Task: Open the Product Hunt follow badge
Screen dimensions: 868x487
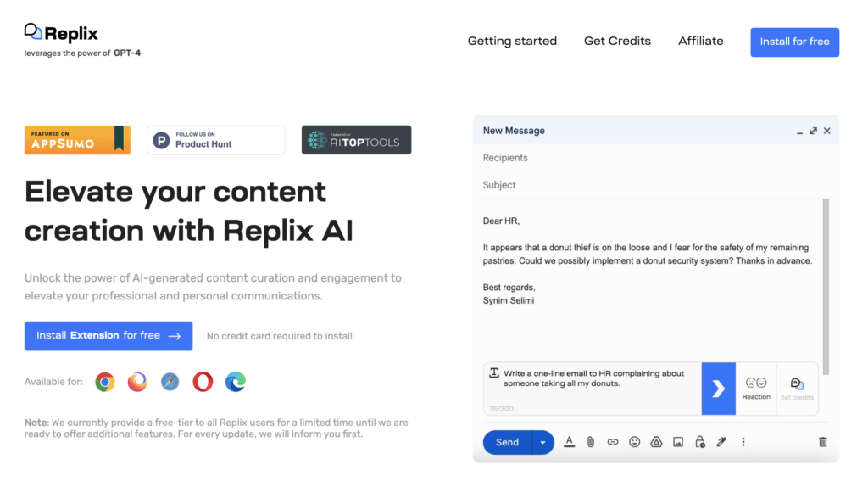Action: coord(216,140)
